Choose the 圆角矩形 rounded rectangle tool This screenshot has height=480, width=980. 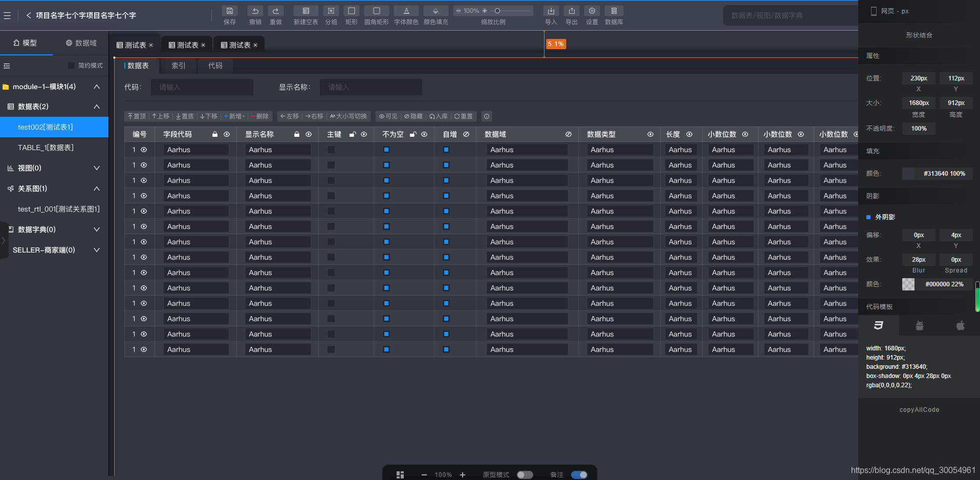(377, 11)
